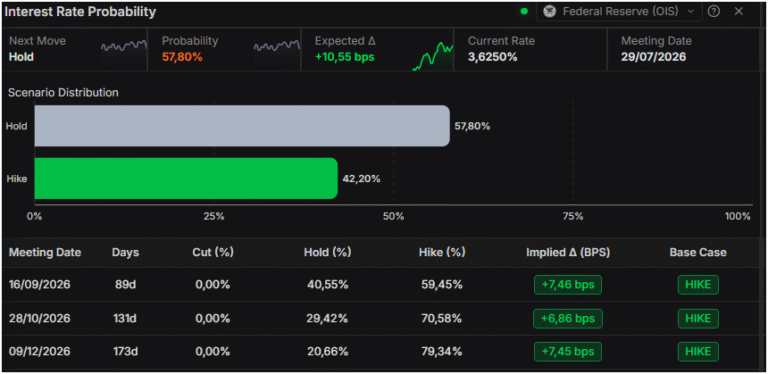The image size is (768, 374).
Task: Click the 29/07/2026 meeting date value
Action: [x=653, y=57]
